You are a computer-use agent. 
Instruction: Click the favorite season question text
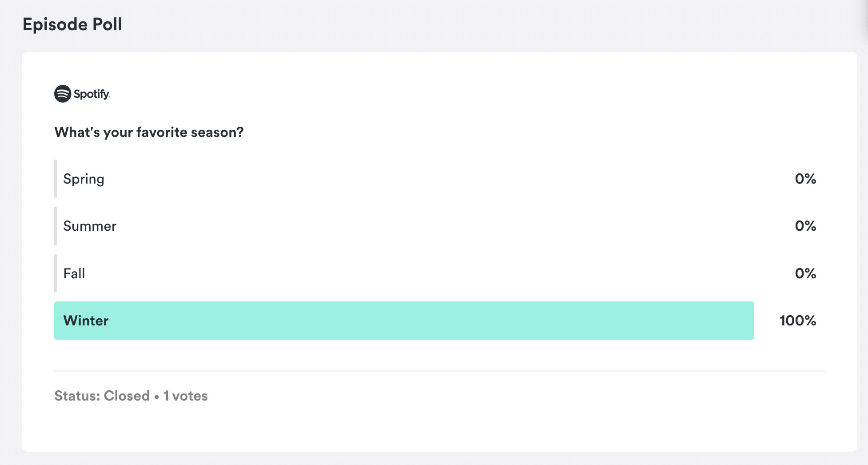point(149,132)
